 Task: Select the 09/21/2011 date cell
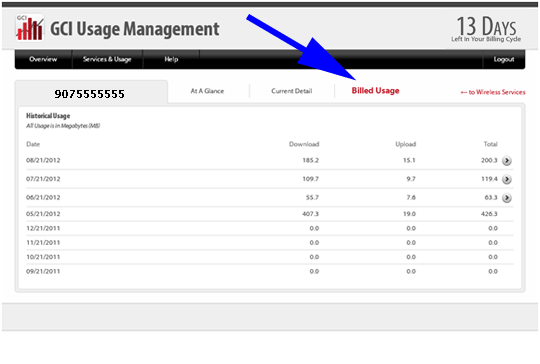(x=43, y=271)
